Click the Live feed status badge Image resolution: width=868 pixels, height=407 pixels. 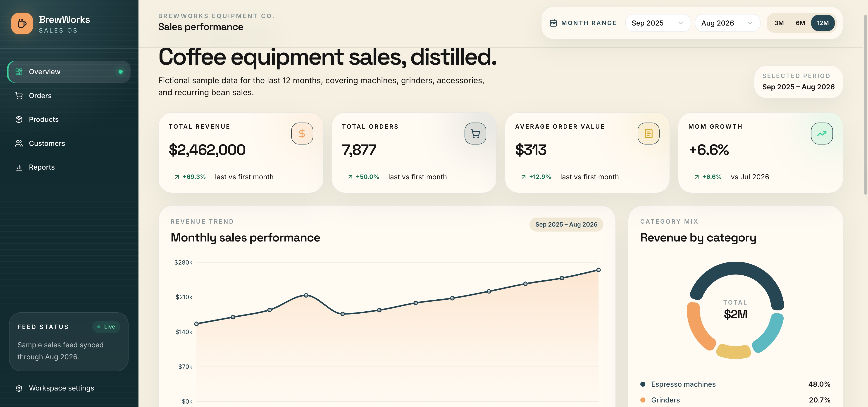click(x=106, y=327)
